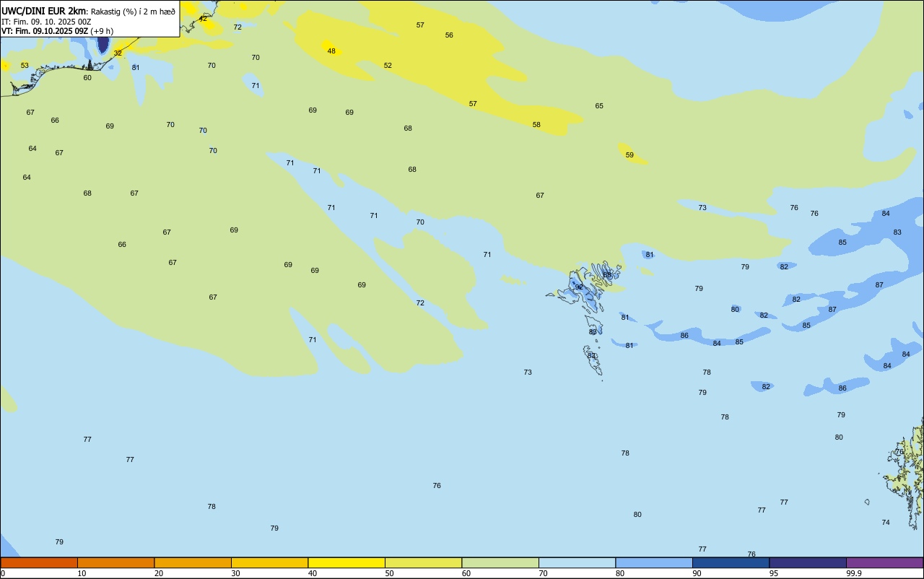
Task: Click the legend tick label '95'
Action: pyautogui.click(x=774, y=573)
